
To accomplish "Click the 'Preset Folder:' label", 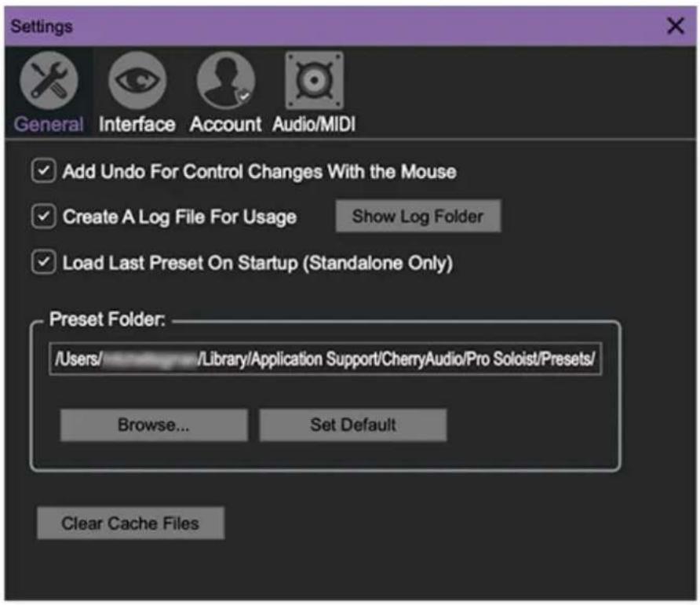I will point(108,319).
